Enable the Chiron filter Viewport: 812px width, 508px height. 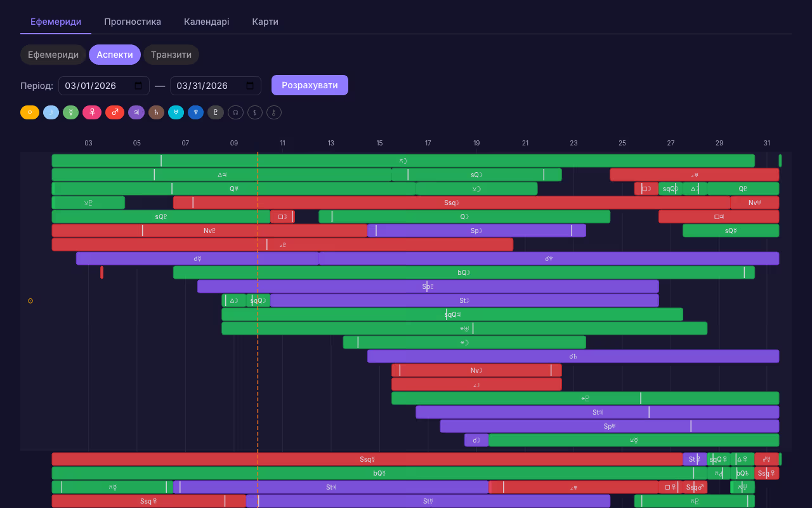point(274,112)
